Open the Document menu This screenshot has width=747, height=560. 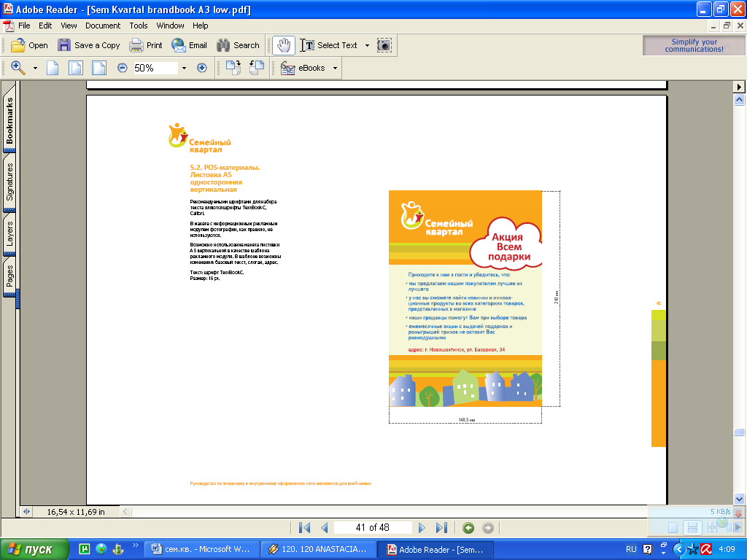coord(103,26)
